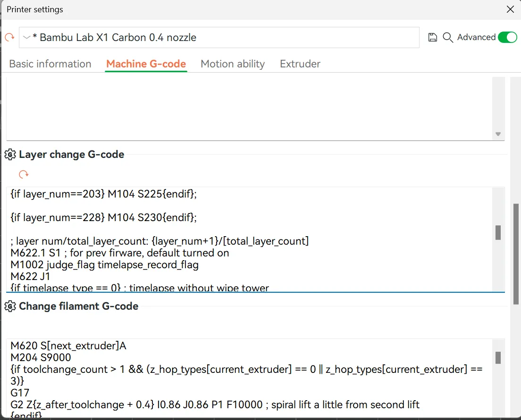Viewport: 521px width, 420px height.
Task: Reset the printer preset with orange arrow
Action: [x=9, y=37]
